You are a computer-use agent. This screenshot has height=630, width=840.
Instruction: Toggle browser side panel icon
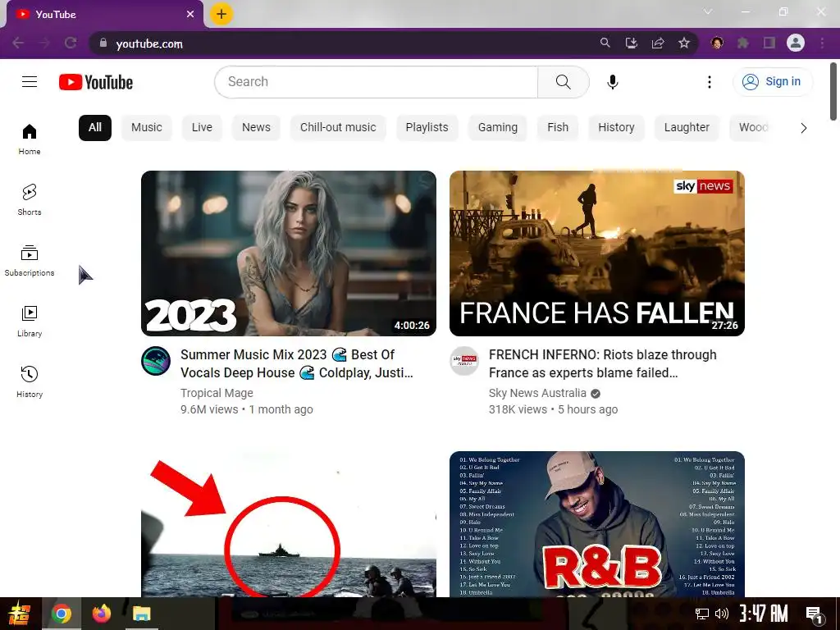pos(769,43)
